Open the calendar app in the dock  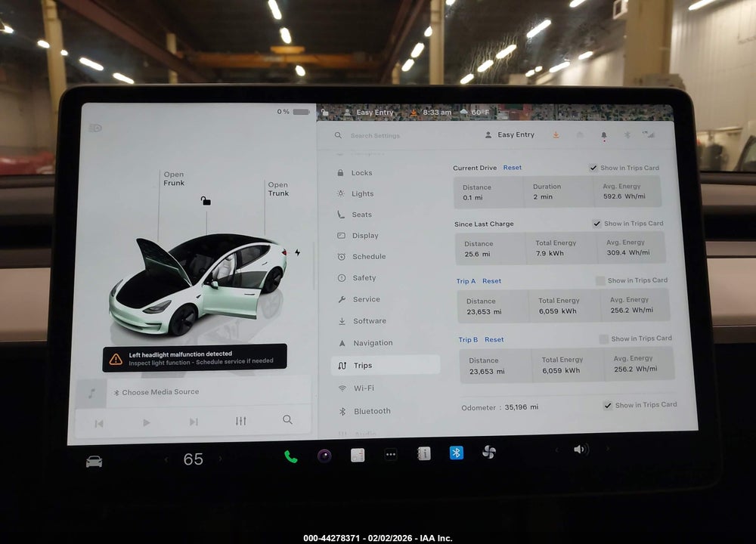tap(358, 455)
